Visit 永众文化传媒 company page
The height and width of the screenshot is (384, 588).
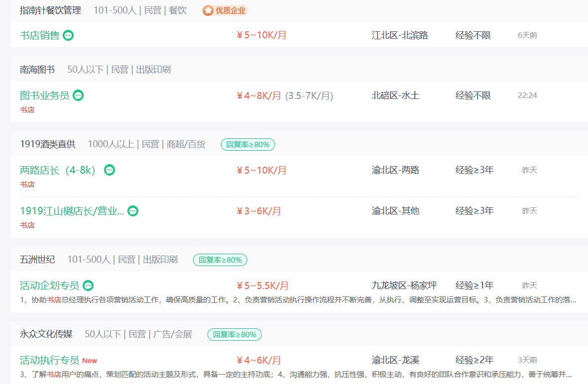(46, 334)
